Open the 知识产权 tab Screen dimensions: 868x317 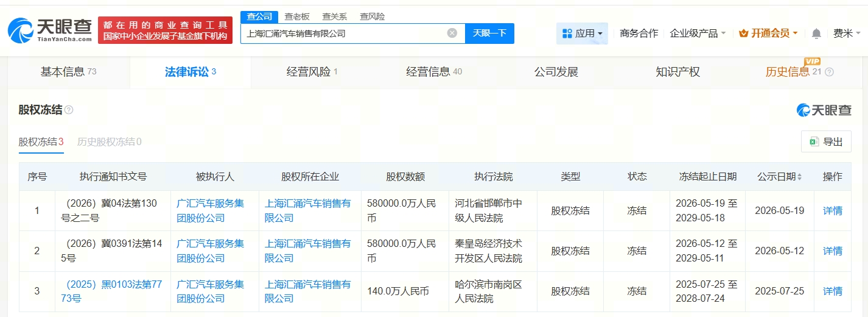pos(677,72)
